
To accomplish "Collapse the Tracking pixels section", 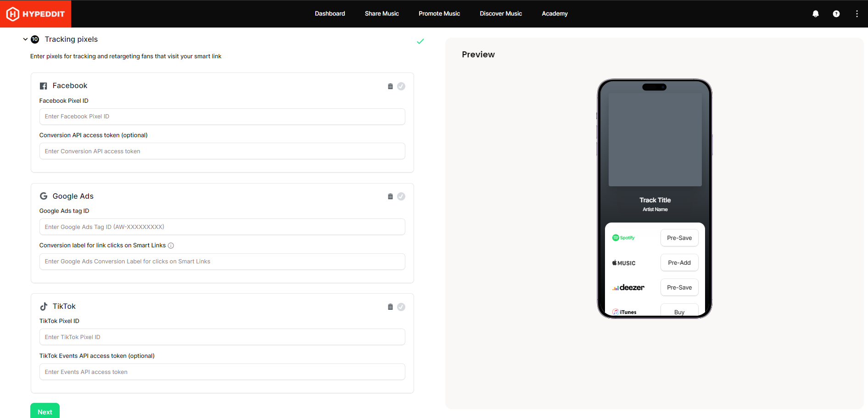I will point(25,39).
